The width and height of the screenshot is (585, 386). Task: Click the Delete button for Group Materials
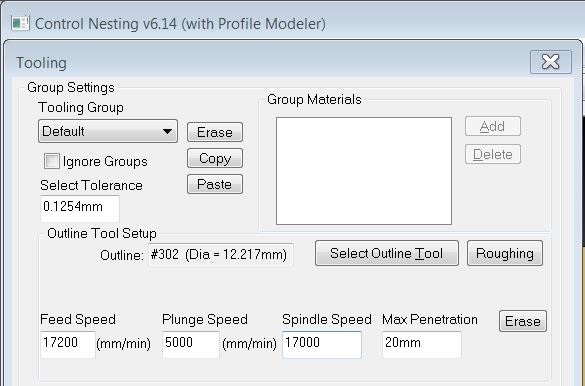point(492,154)
